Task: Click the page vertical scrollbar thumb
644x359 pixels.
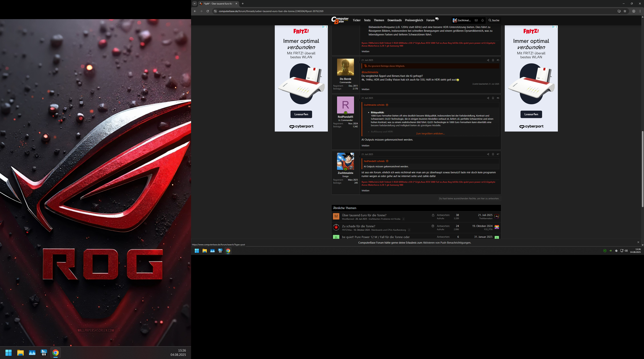Action: coord(642,169)
